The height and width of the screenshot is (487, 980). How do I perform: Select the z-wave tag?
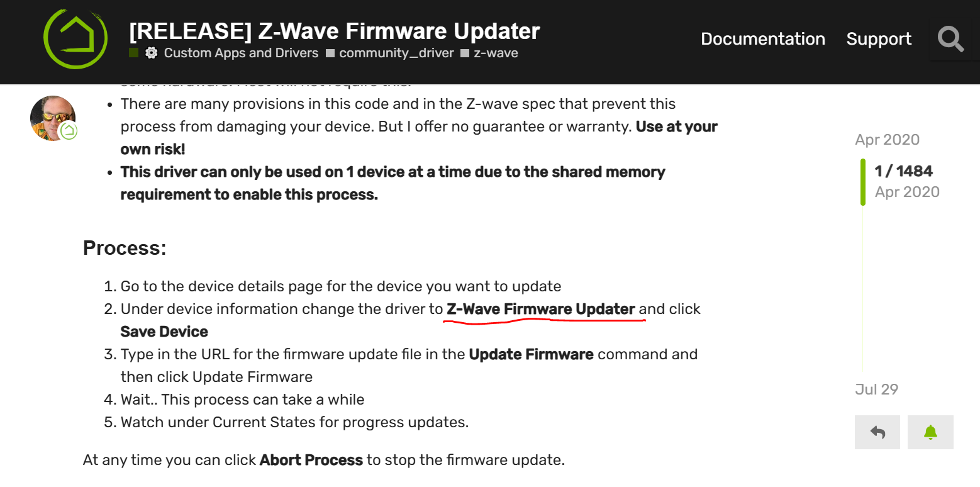tap(496, 53)
